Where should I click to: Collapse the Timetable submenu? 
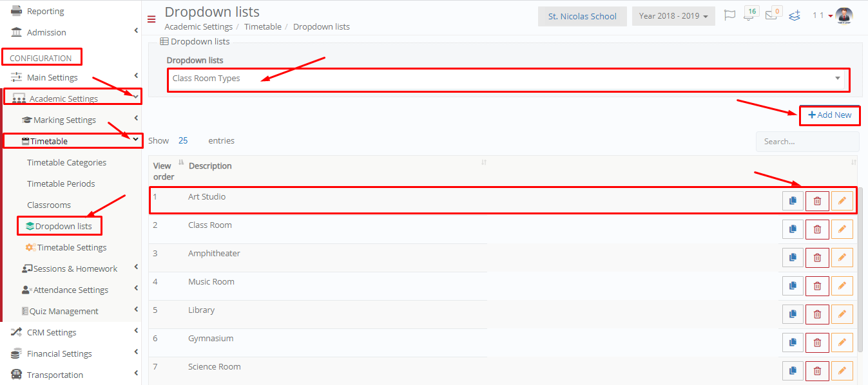(72, 141)
